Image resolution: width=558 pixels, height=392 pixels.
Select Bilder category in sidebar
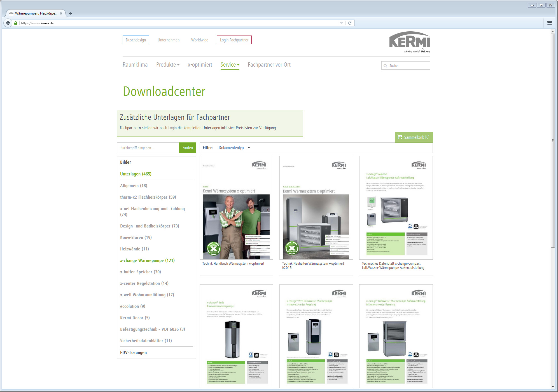tap(125, 162)
